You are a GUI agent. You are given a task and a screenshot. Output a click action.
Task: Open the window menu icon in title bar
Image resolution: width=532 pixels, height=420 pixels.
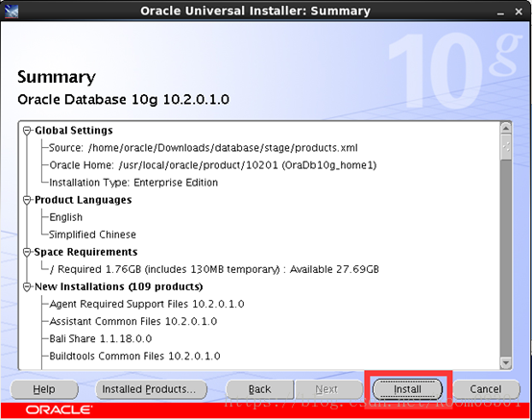tap(11, 11)
